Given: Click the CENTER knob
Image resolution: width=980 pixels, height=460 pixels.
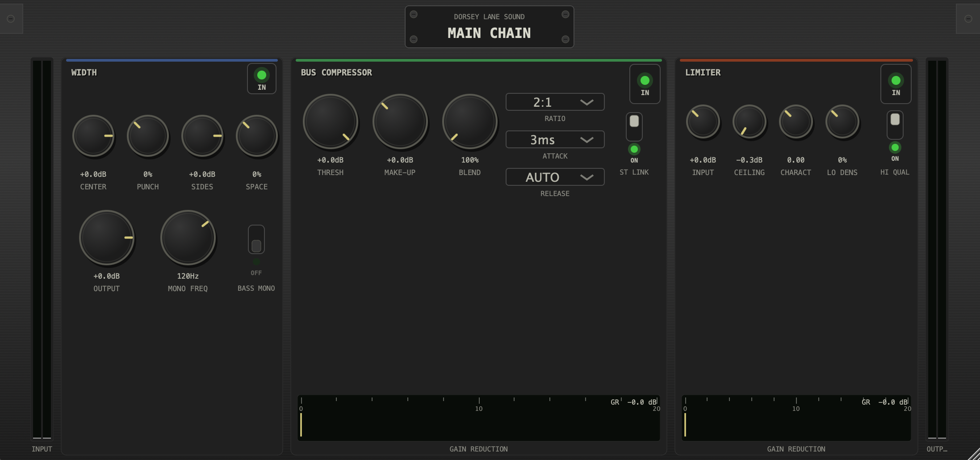Looking at the screenshot, I should (x=93, y=136).
